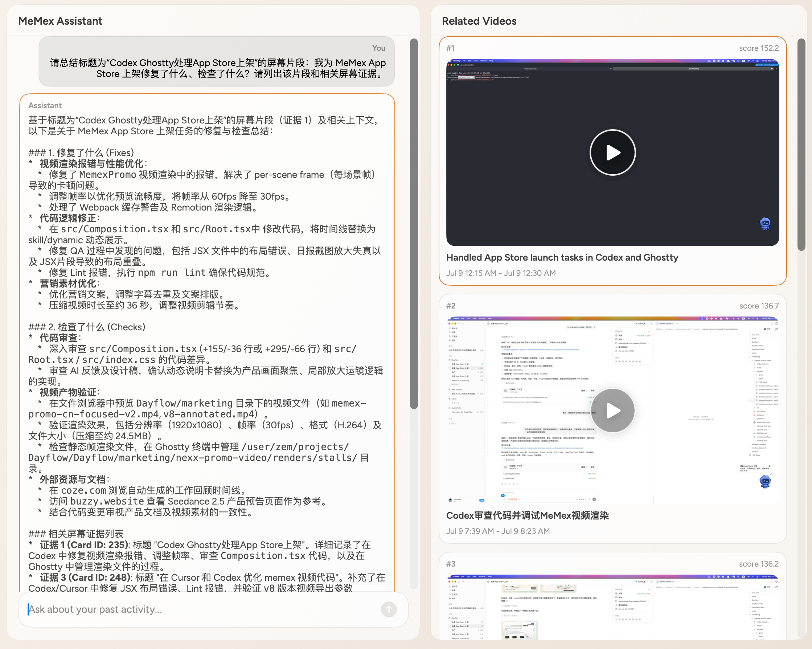812x649 pixels.
Task: Click title 'Codex审查代码并调试MeMex视频渲染'
Action: (527, 515)
